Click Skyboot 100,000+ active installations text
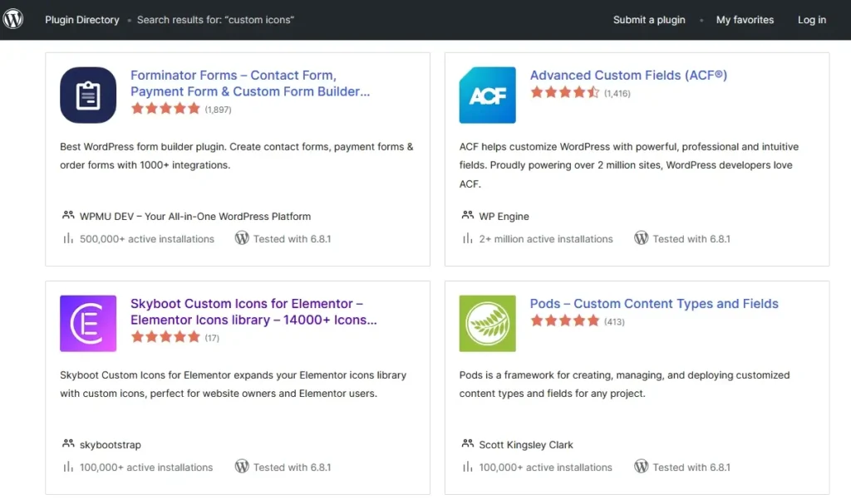 coord(146,467)
